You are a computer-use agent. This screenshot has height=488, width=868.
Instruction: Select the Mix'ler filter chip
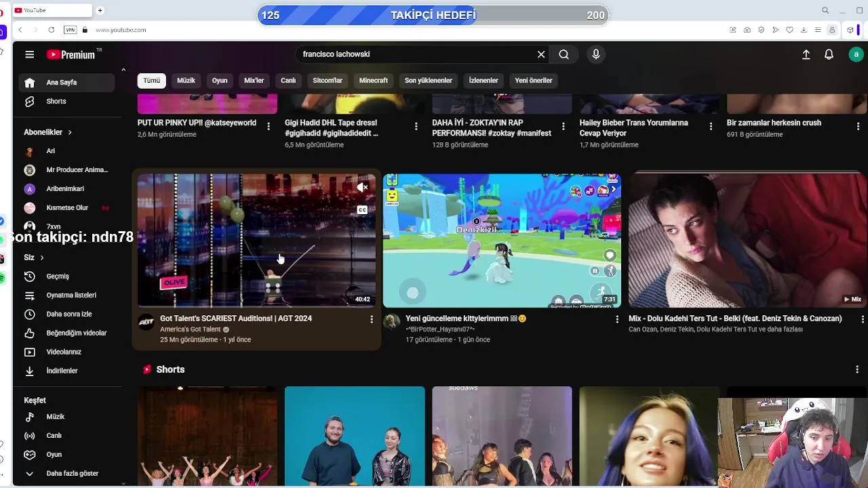(x=254, y=80)
